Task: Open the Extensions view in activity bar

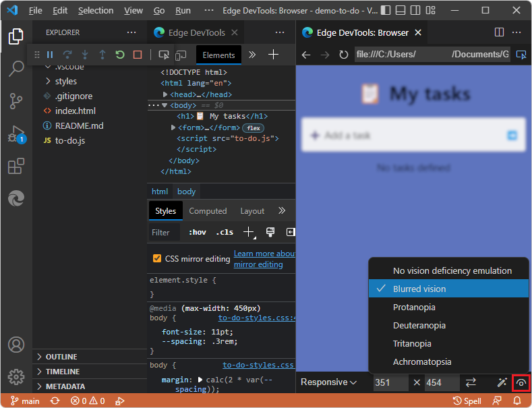Action: (x=16, y=166)
